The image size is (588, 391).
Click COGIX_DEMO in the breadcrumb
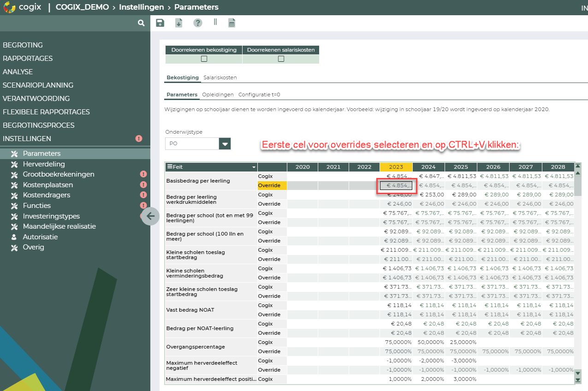(x=83, y=7)
